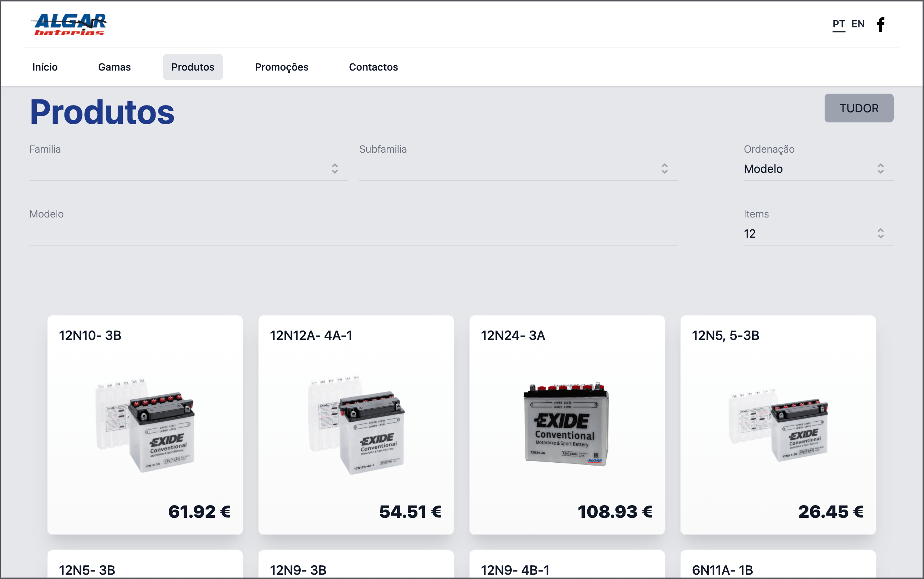Viewport: 924px width, 579px height.
Task: Open the Ordenação dropdown showing Modelo
Action: 819,169
